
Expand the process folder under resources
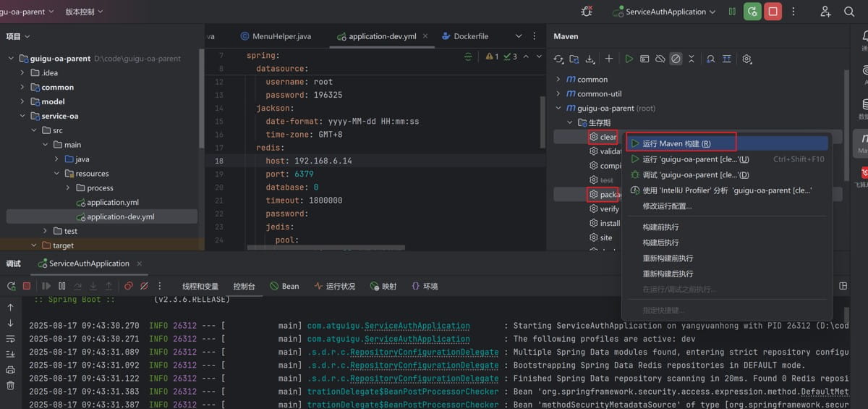point(69,188)
